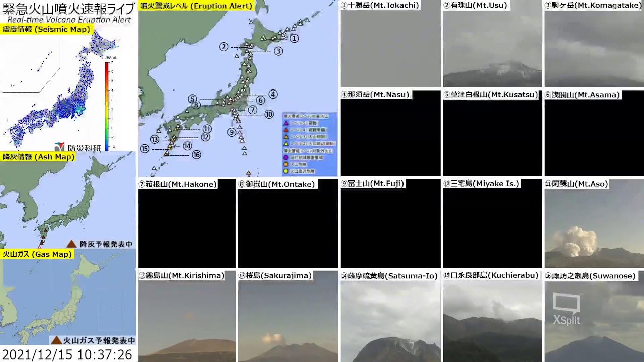Click the seismic intensity color scale bar
This screenshot has height=362, width=644.
pos(107,106)
